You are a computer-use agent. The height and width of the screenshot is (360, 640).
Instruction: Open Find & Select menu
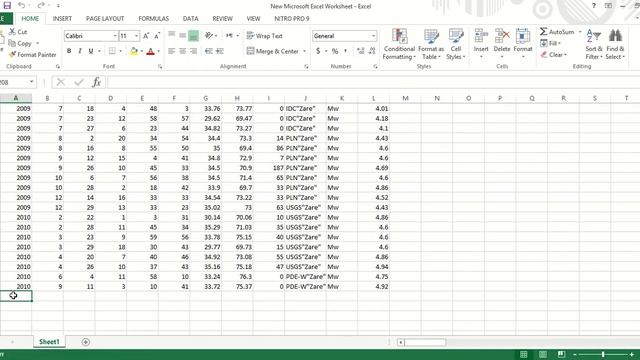(x=615, y=44)
